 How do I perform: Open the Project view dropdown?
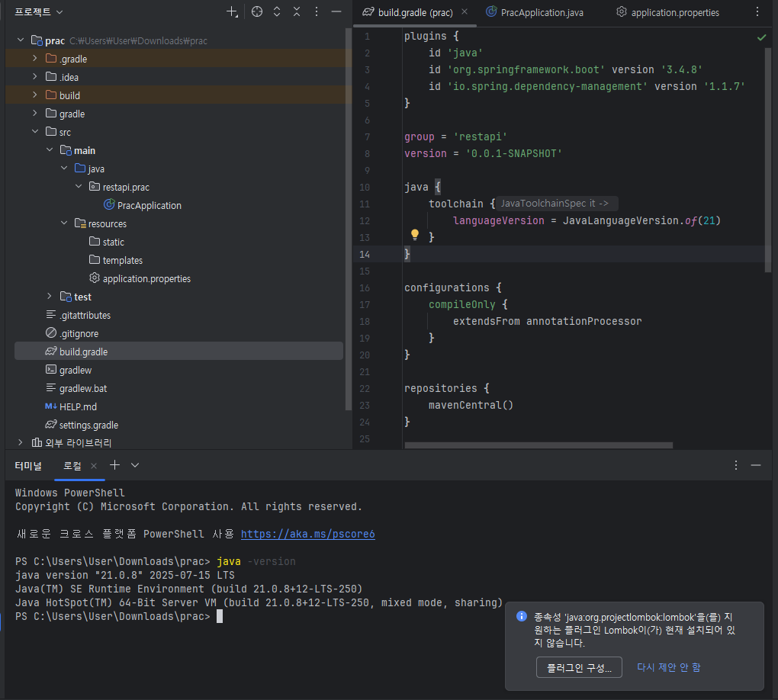39,12
